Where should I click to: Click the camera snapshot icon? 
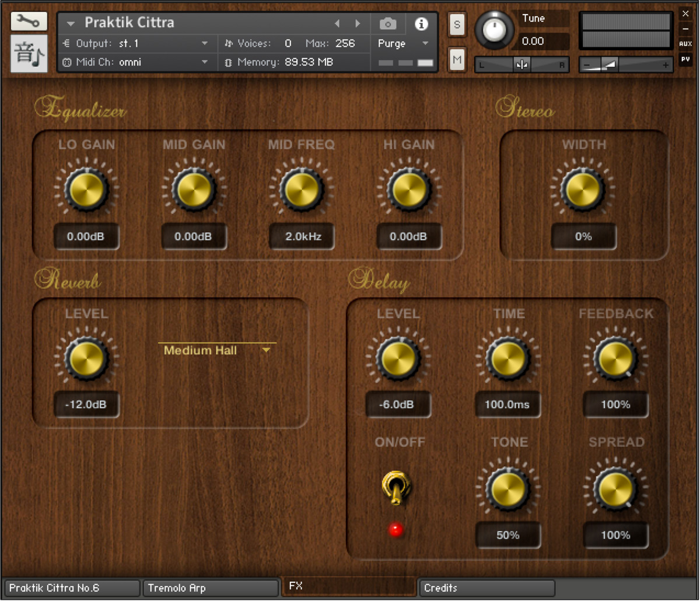pos(388,24)
